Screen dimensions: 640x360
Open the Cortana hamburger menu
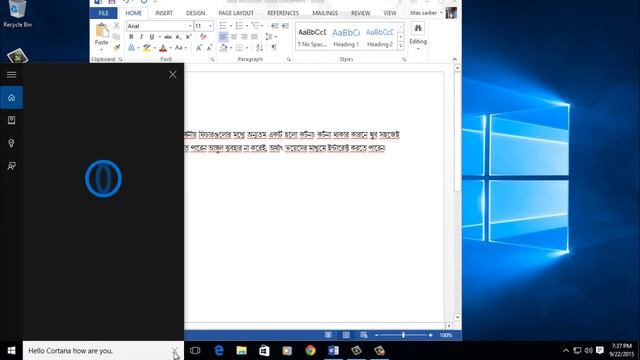click(x=11, y=75)
